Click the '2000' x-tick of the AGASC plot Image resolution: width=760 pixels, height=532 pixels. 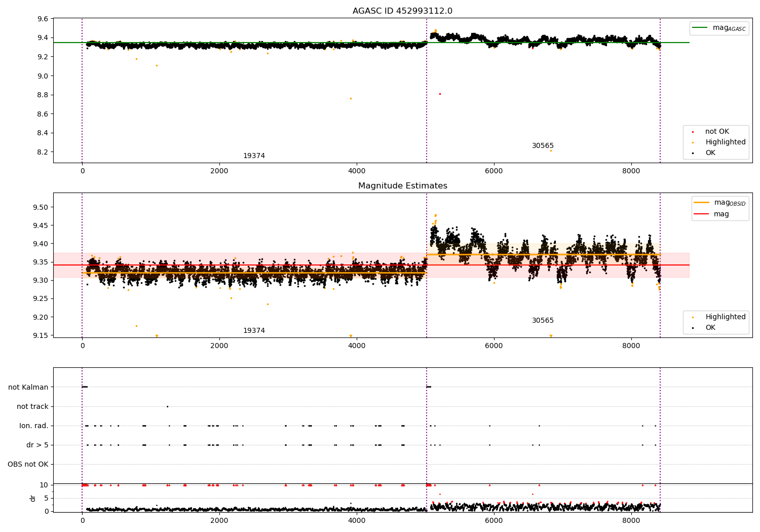tap(219, 171)
